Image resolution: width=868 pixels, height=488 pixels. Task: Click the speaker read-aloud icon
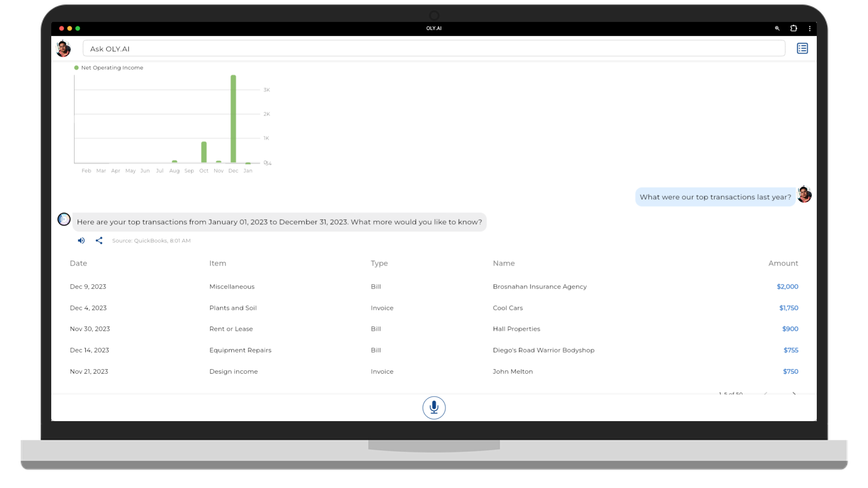(x=81, y=240)
